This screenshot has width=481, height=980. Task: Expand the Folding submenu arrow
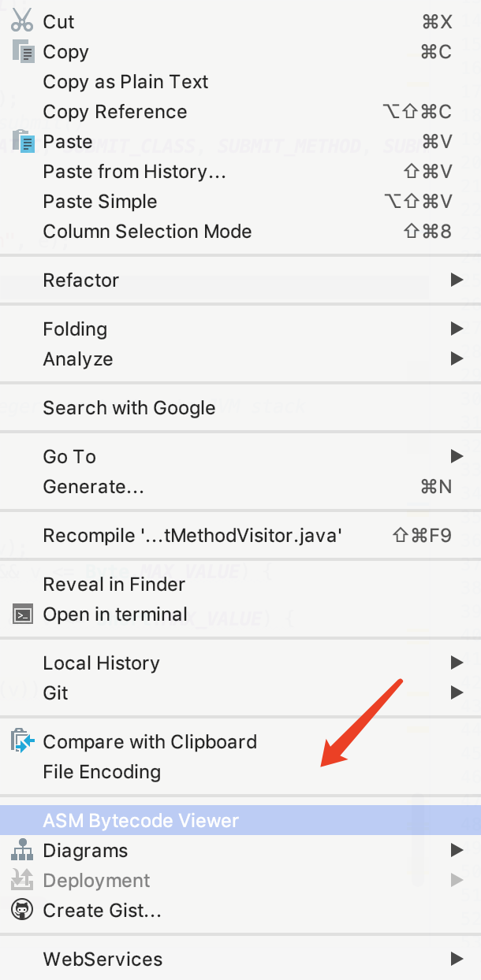[x=456, y=329]
